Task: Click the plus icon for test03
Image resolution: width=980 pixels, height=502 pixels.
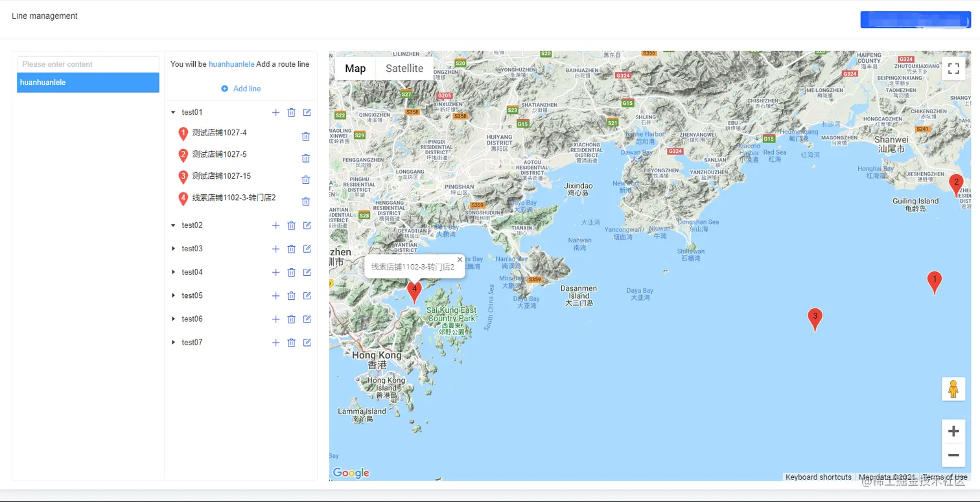Action: [275, 249]
